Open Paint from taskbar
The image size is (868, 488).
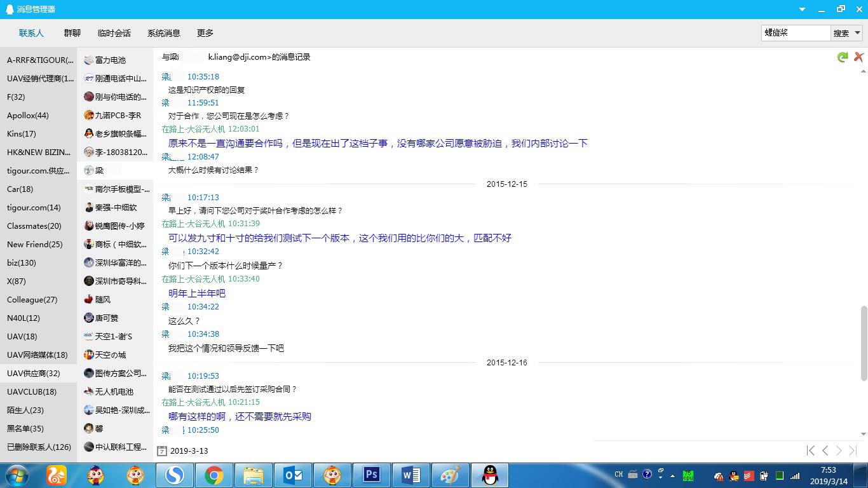click(x=450, y=475)
